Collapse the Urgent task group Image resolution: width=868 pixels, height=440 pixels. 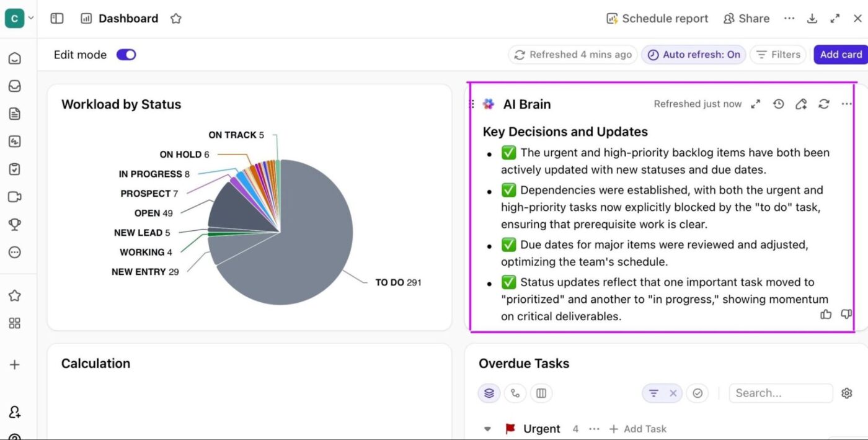coord(487,428)
